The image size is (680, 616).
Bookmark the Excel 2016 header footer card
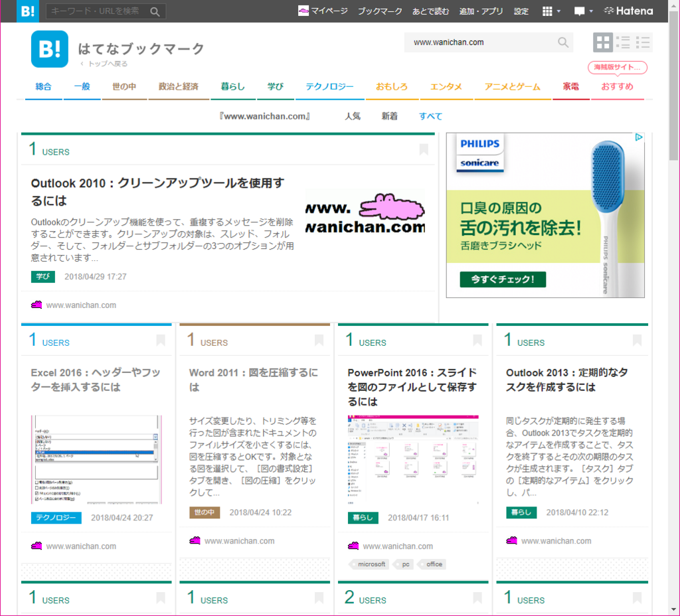click(x=161, y=341)
